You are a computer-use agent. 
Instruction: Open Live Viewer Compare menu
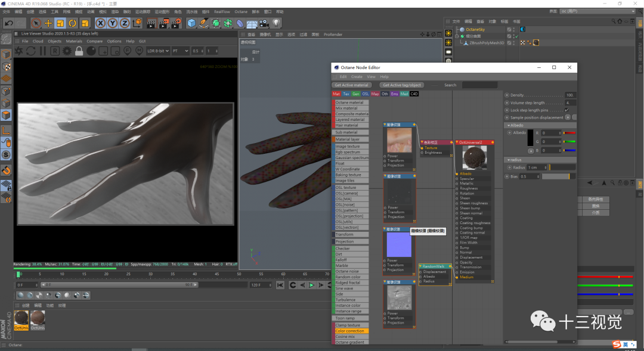[x=94, y=41]
